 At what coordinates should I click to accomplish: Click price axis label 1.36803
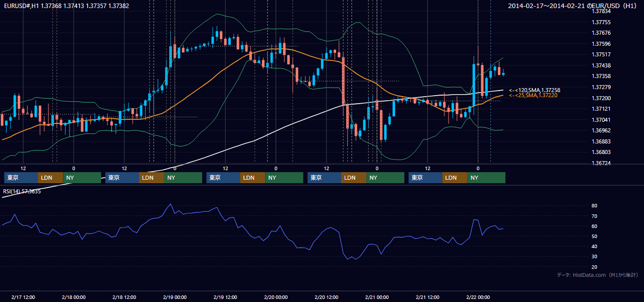tap(601, 152)
